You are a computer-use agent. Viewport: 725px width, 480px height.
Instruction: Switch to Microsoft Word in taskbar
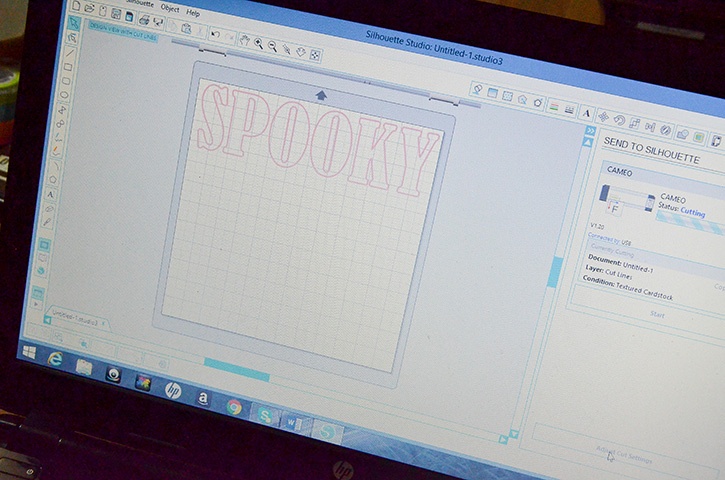(x=293, y=422)
